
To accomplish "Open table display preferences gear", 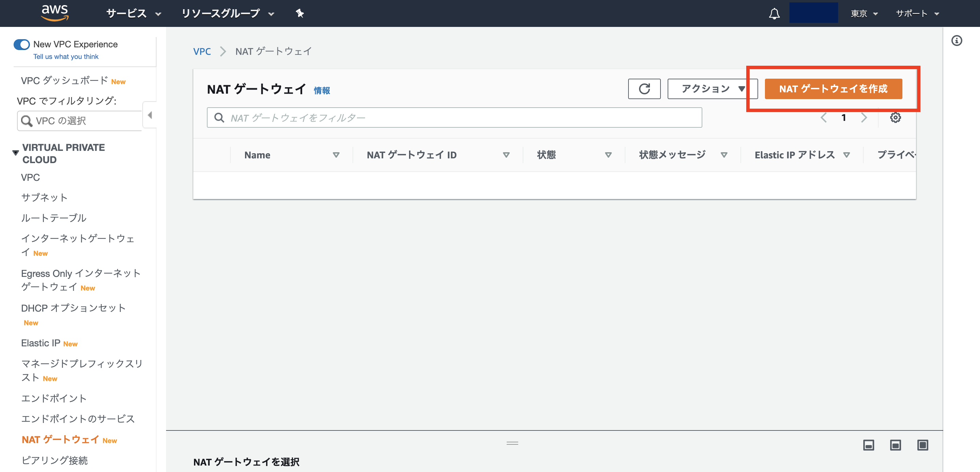I will 896,117.
